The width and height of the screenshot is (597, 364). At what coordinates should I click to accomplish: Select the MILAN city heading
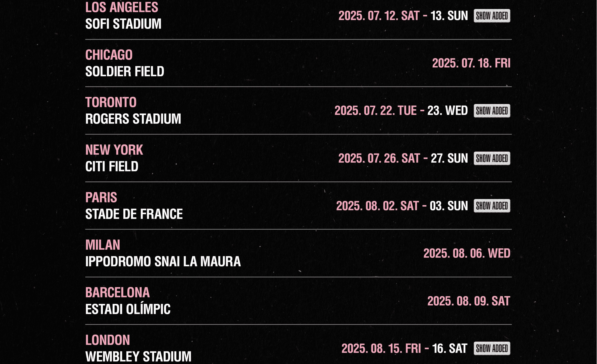102,245
